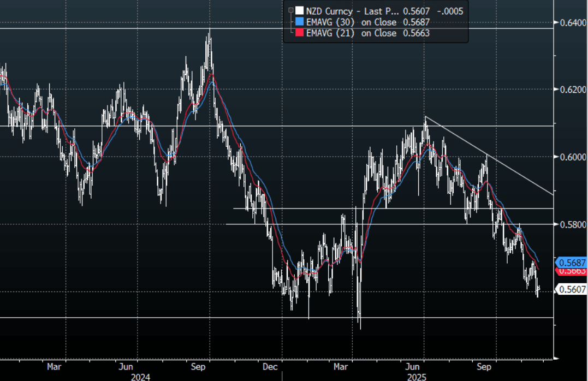Viewport: 588px width, 381px height.
Task: Click the blue EMAVG (30) color swatch
Action: 299,22
